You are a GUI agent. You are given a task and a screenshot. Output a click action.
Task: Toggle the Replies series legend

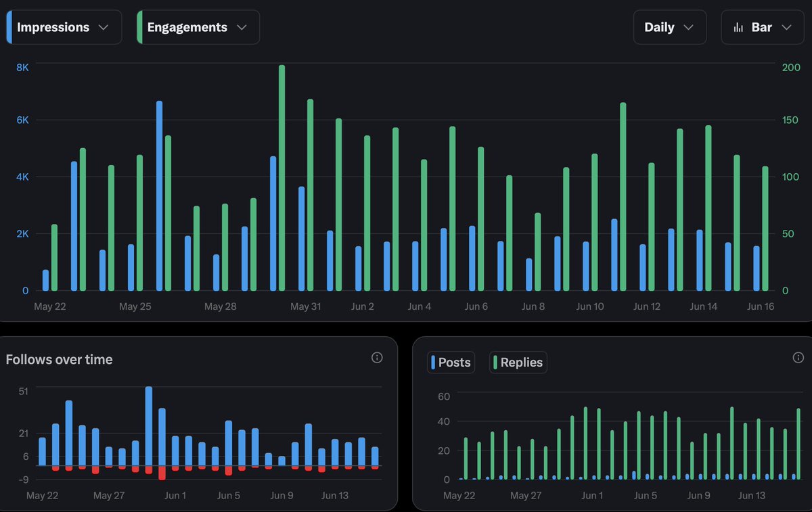[x=518, y=363]
